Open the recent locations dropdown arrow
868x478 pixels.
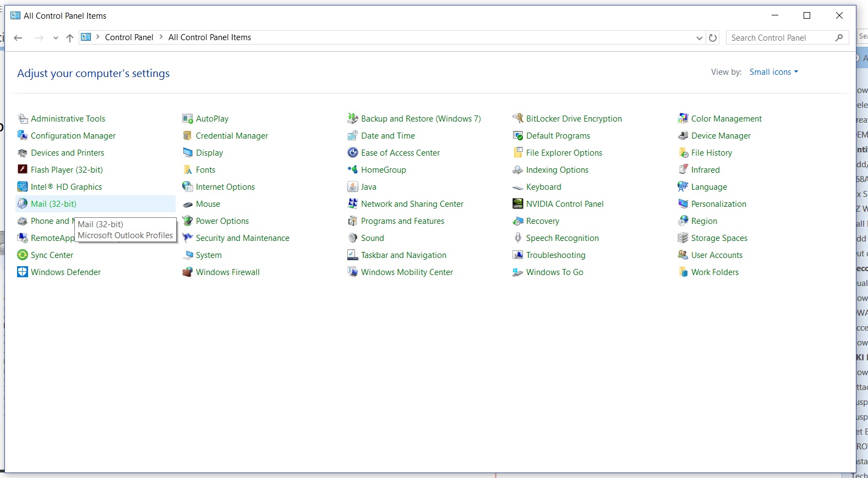pos(56,38)
